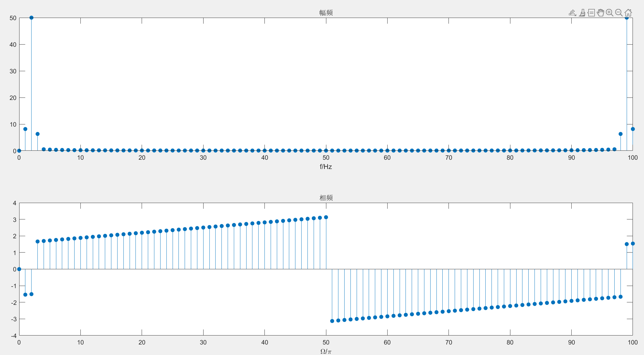Click the amplitude marker at frequency 1
644x355 pixels.
(25, 129)
